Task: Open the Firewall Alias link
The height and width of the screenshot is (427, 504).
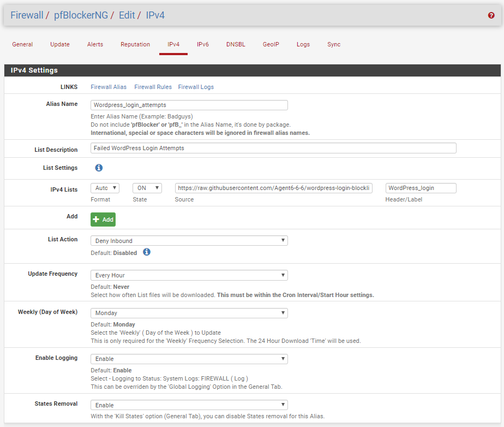Action: click(109, 87)
